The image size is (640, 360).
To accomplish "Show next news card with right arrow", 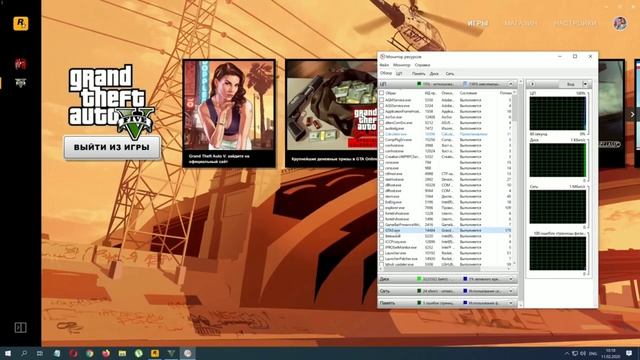I will pyautogui.click(x=632, y=115).
